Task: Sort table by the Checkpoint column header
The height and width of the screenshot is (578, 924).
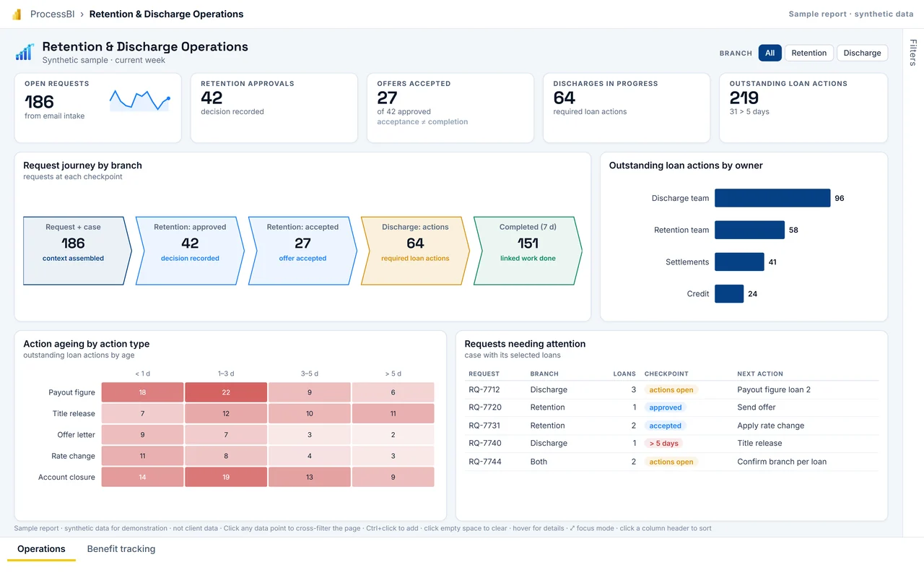Action: (666, 374)
